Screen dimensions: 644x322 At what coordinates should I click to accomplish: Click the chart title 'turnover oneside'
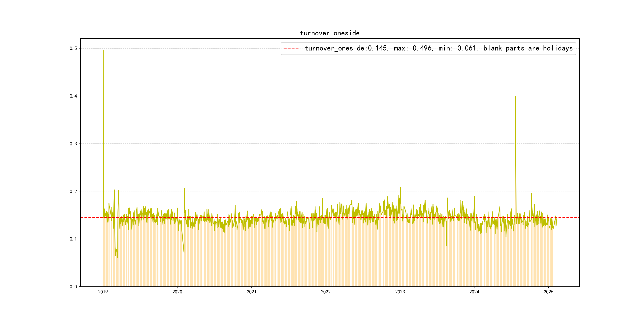tap(330, 33)
